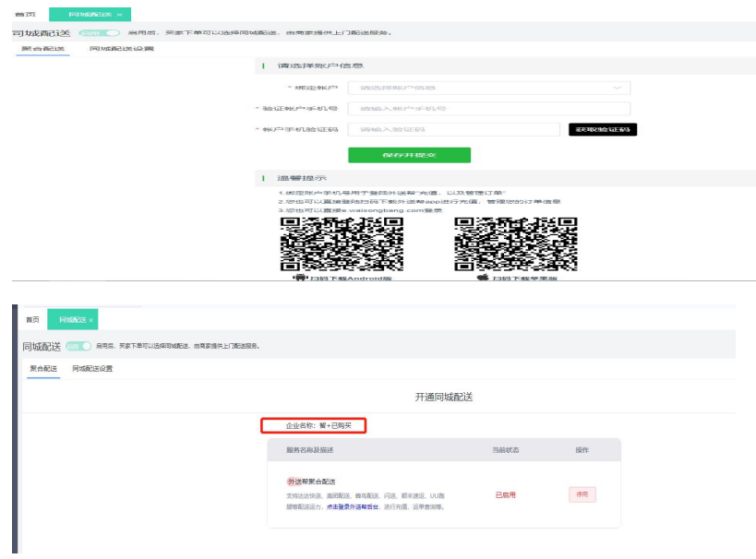Toggle the 同城配送 enable switch in the lower screenshot
Viewport: 756px width, 559px height.
coord(78,346)
